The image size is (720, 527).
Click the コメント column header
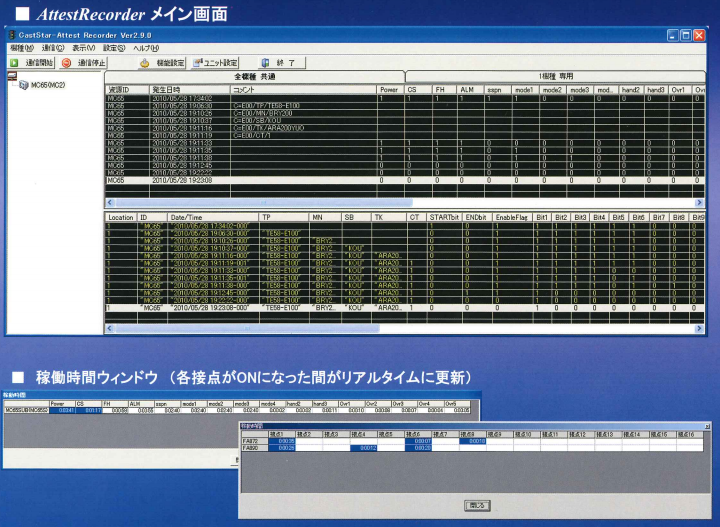[304, 90]
